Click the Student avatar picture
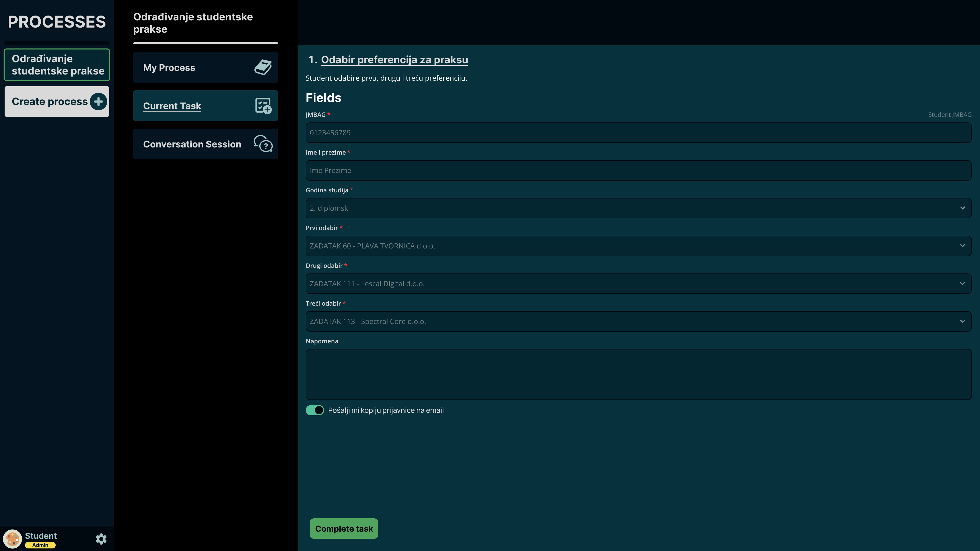Screen dimensions: 980x551 pos(13,539)
